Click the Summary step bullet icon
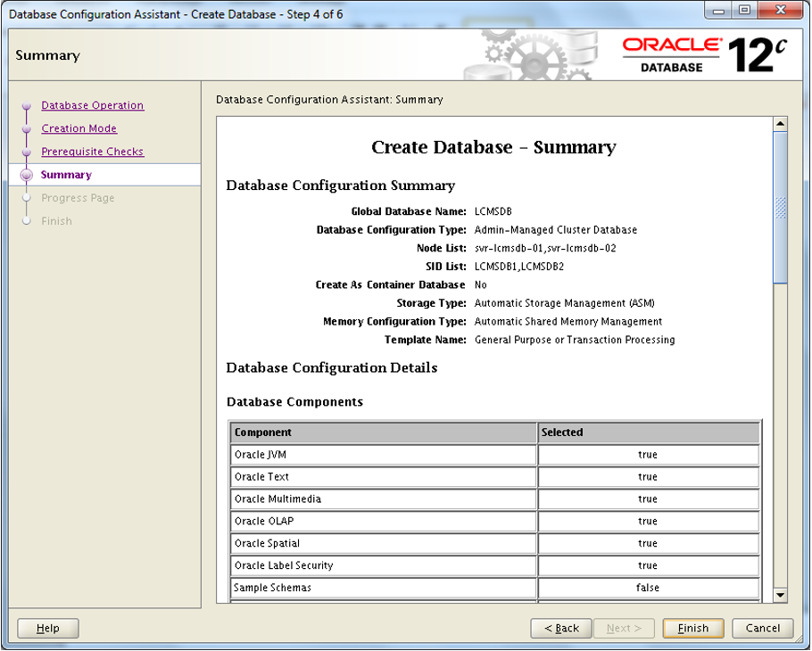This screenshot has height=651, width=812. 27,175
